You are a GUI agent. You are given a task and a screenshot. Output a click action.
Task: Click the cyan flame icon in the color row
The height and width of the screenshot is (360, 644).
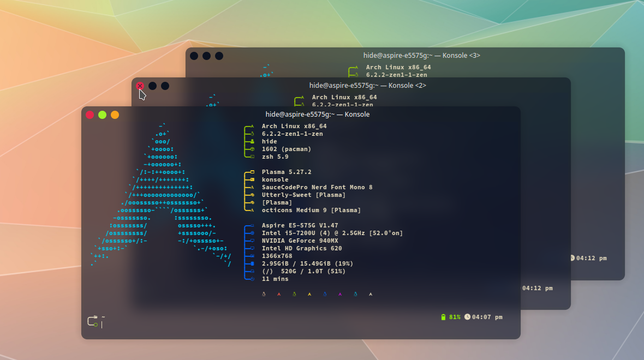point(355,294)
